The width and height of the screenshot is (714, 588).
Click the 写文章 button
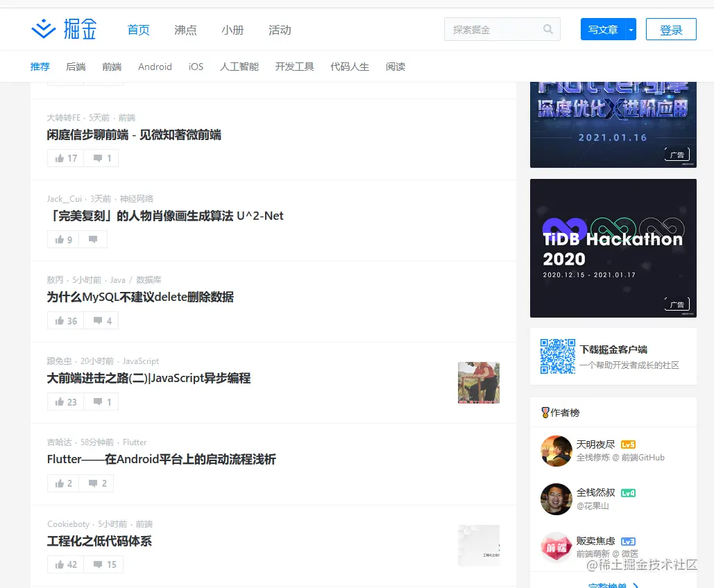click(603, 30)
